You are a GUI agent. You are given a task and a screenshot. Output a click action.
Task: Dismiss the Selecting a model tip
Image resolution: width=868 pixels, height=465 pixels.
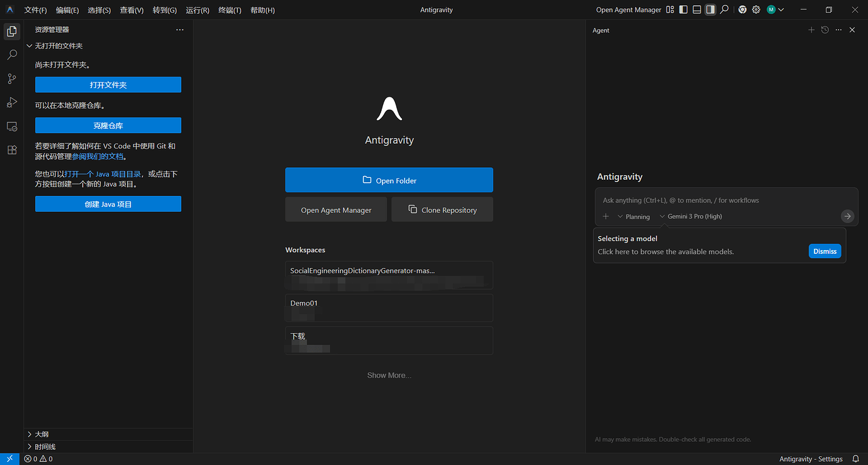[x=825, y=251]
